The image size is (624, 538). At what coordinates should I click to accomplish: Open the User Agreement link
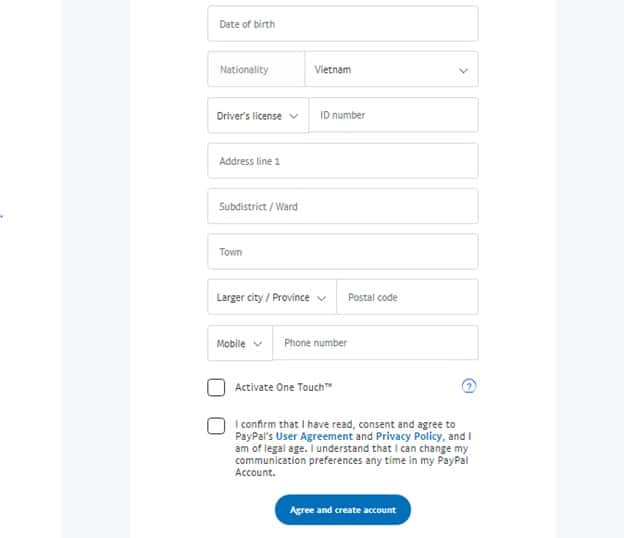[314, 437]
